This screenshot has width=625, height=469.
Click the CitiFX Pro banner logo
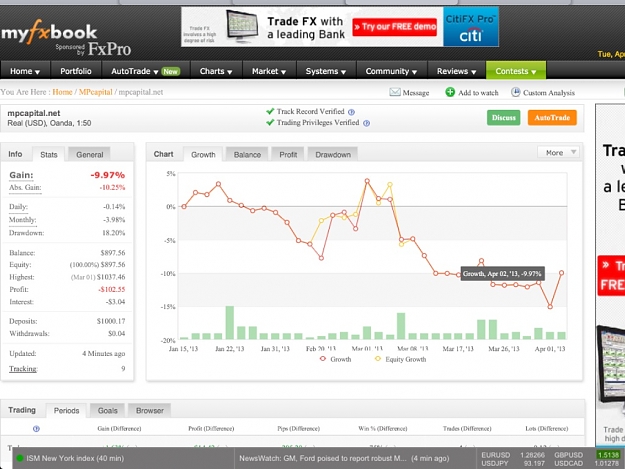471,27
